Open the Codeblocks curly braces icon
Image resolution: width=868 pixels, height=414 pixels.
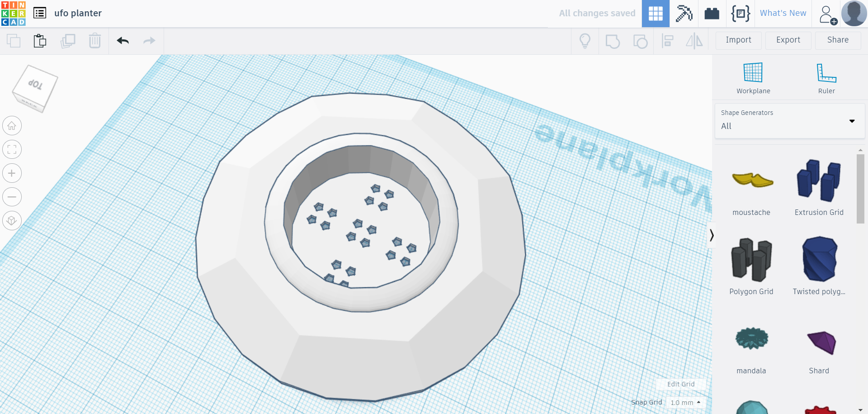pos(741,14)
